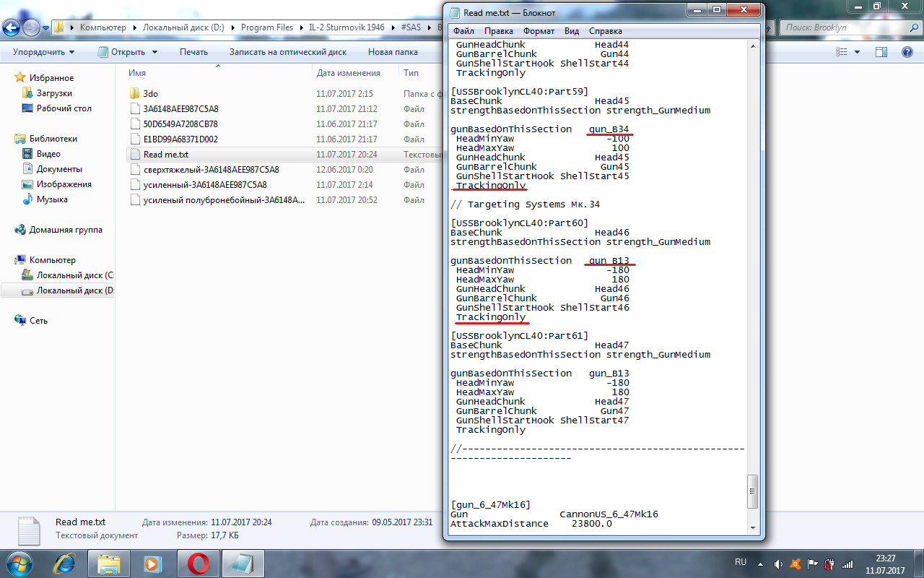Open the Справка menu in Notepad
Image resolution: width=924 pixels, height=578 pixels.
(605, 31)
